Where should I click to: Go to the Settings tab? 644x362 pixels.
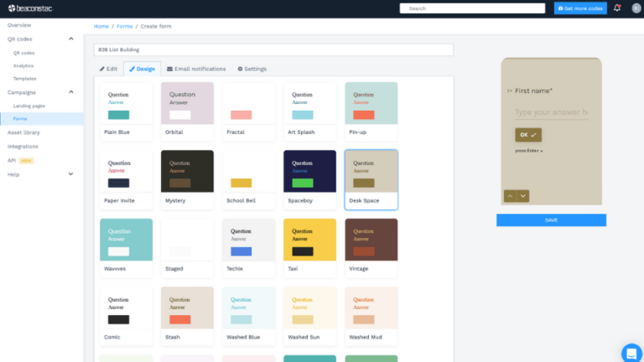pyautogui.click(x=252, y=69)
